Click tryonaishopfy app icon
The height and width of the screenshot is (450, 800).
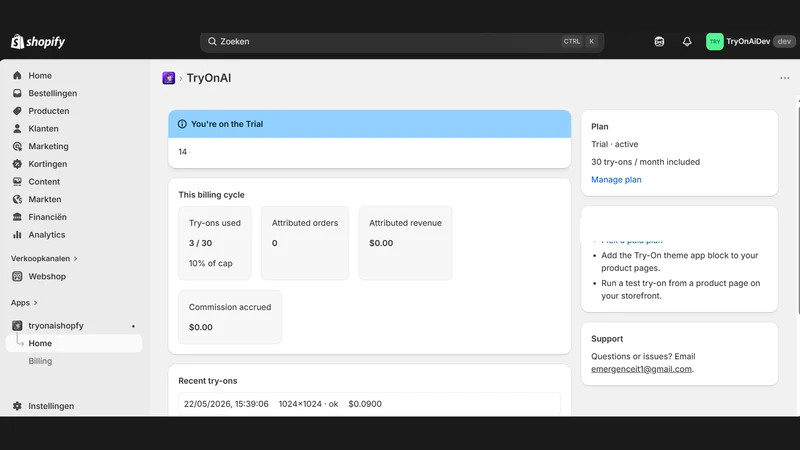click(17, 326)
